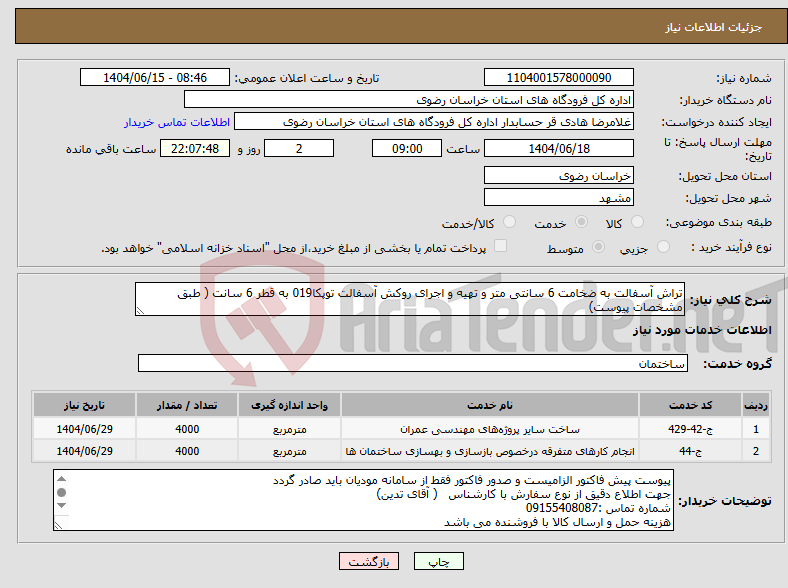Click the تاریخ نیاز column header
This screenshot has width=788, height=588.
84,405
